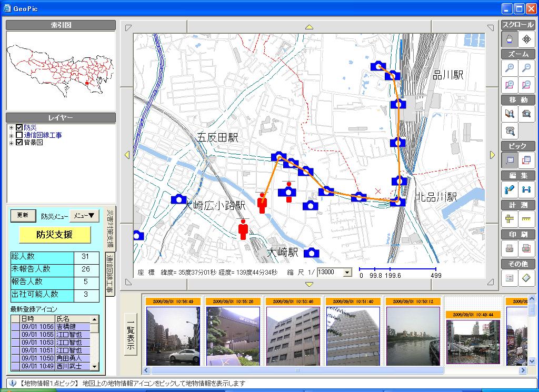Click the camera marker near 大崎駅

click(x=312, y=253)
